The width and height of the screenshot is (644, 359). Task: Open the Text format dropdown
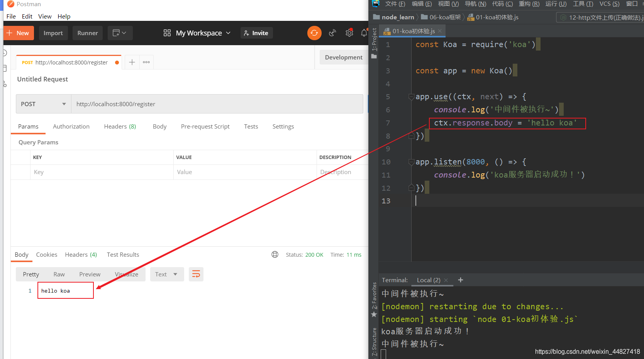pyautogui.click(x=167, y=274)
